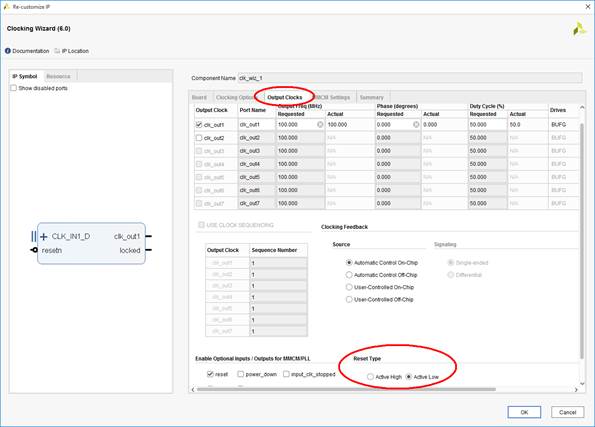Select Automatic Control Off-Chip feedback source

[x=349, y=275]
